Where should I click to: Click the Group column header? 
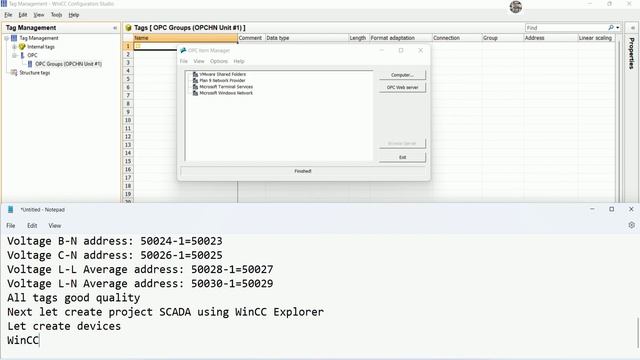coord(502,38)
